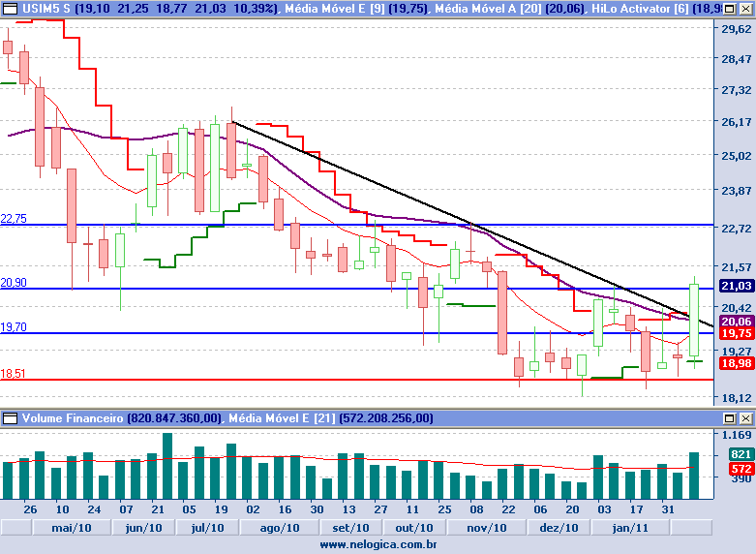Click the red 18,98 HiLo price tag
This screenshot has width=756, height=554.
click(x=737, y=363)
